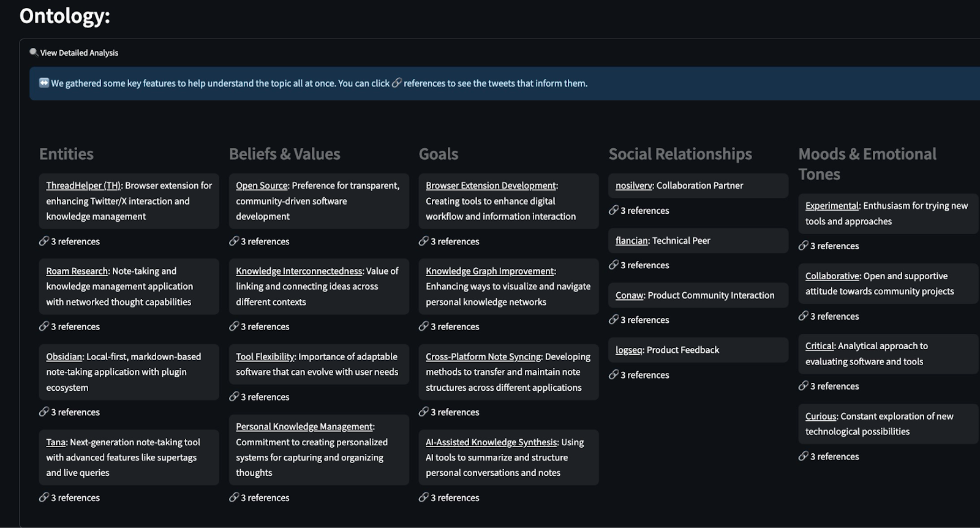Click references link icon under Experimental

click(804, 246)
